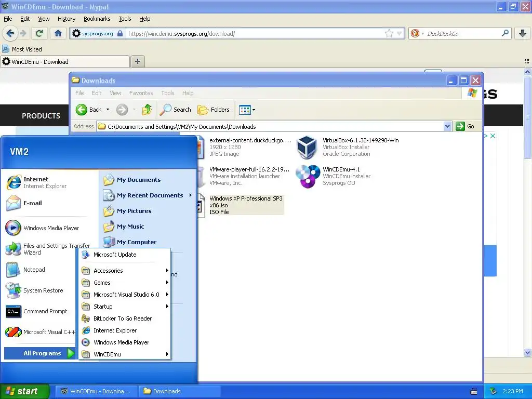Open the browser History menu
532x399 pixels.
point(66,19)
